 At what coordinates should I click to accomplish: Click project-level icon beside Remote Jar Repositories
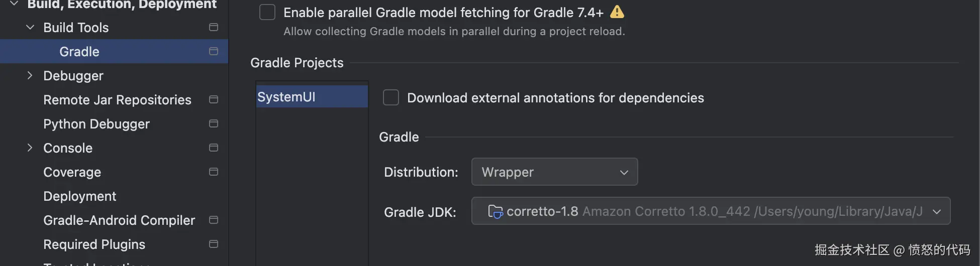214,99
